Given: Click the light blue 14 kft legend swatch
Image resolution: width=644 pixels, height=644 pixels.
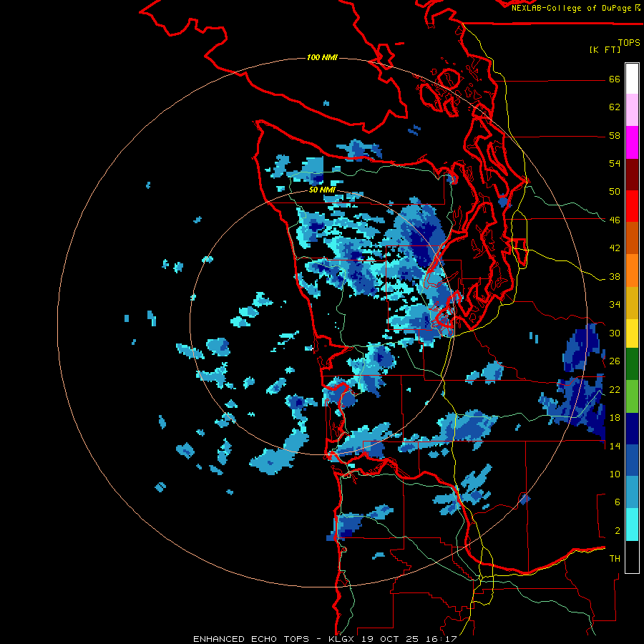Looking at the screenshot, I should (x=632, y=492).
